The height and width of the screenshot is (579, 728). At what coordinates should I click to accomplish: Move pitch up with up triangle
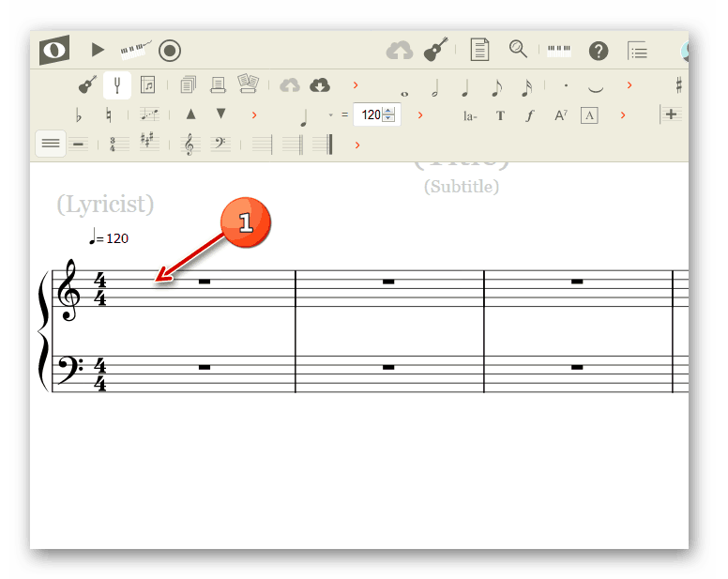[x=190, y=114]
